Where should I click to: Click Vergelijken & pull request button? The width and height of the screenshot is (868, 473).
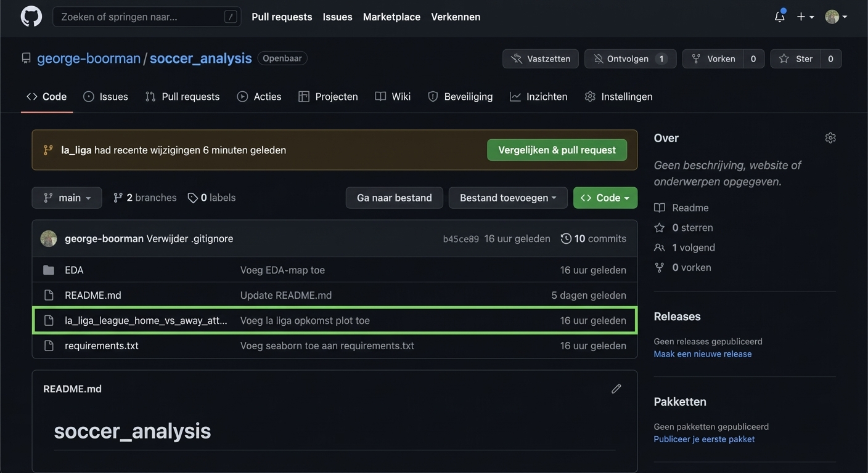[557, 150]
